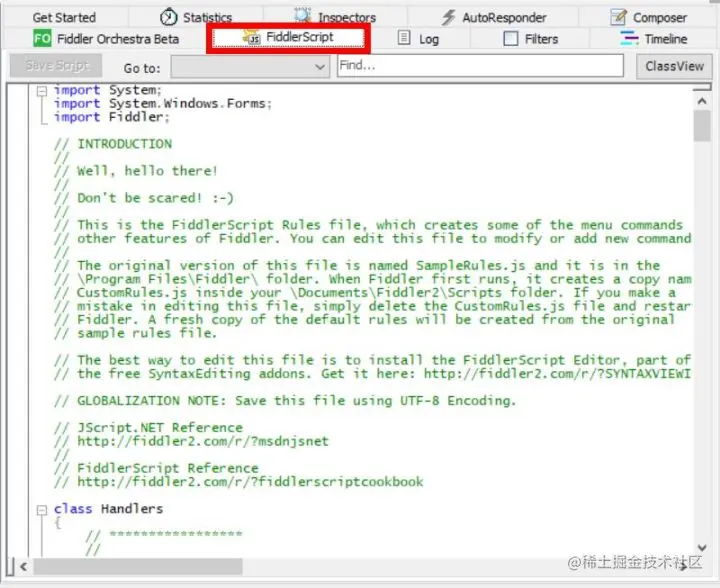Open the Composer tab
This screenshot has height=588, width=720.
click(x=648, y=17)
